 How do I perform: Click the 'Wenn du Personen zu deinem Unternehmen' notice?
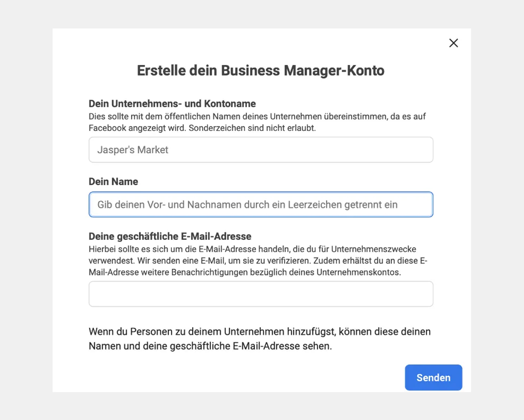(260, 332)
